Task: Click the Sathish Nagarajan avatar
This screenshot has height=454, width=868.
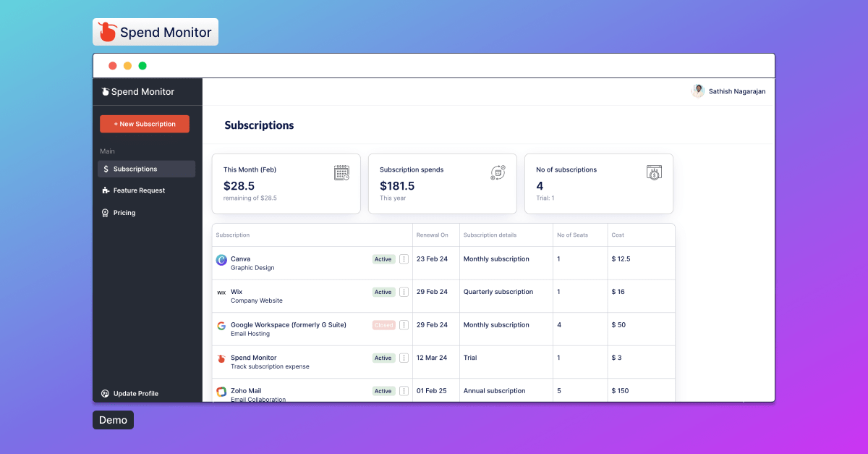Action: click(698, 91)
